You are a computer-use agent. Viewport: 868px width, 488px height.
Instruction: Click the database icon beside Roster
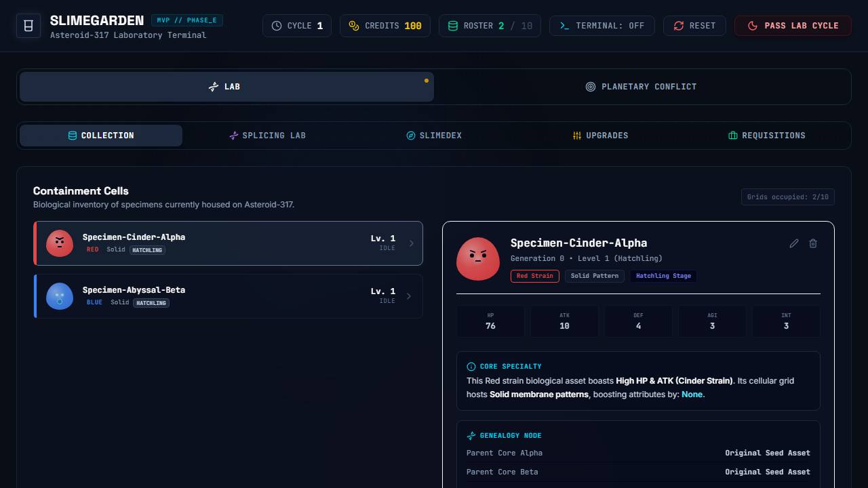click(453, 26)
